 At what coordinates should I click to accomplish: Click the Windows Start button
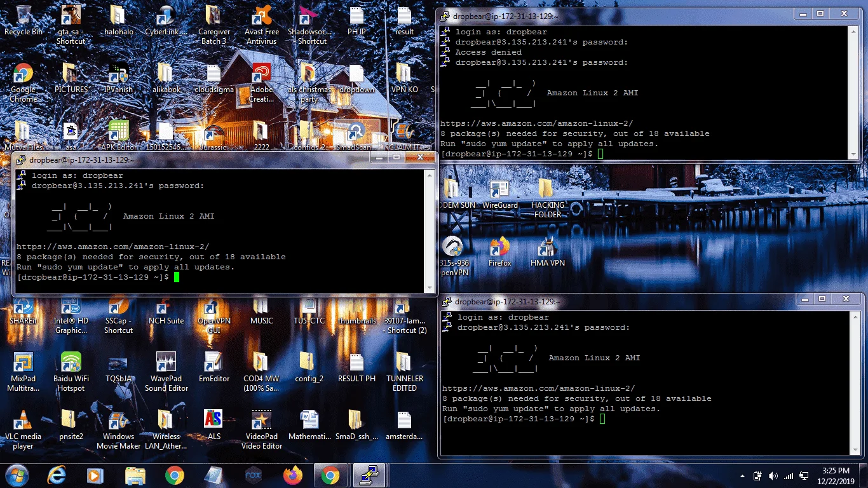pyautogui.click(x=16, y=475)
